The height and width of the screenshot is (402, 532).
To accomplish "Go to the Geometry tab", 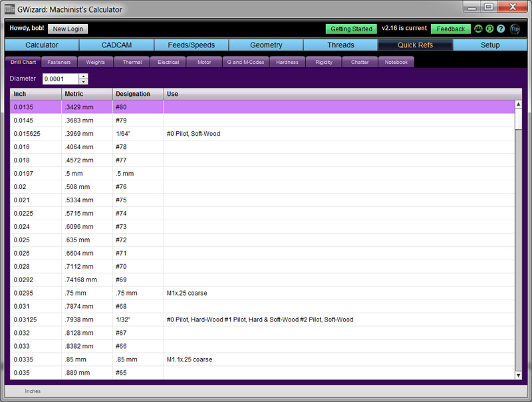I will coord(266,45).
